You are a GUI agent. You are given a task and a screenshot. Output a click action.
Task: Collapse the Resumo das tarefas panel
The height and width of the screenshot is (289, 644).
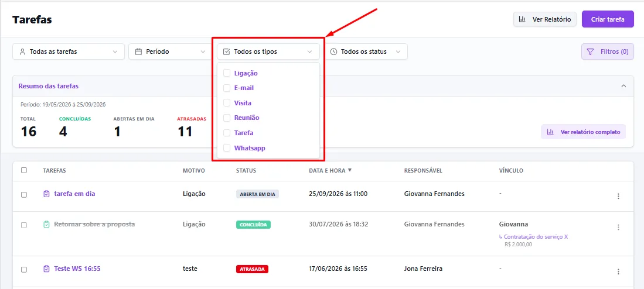coord(623,86)
